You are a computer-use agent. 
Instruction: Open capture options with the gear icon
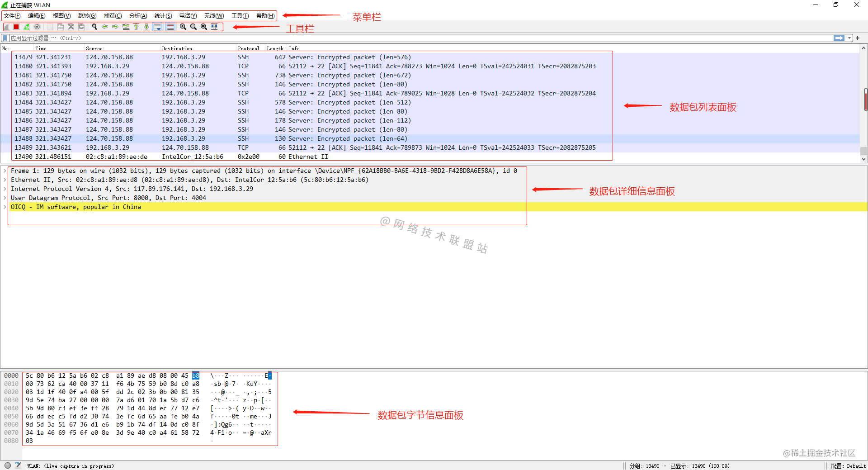coord(37,27)
